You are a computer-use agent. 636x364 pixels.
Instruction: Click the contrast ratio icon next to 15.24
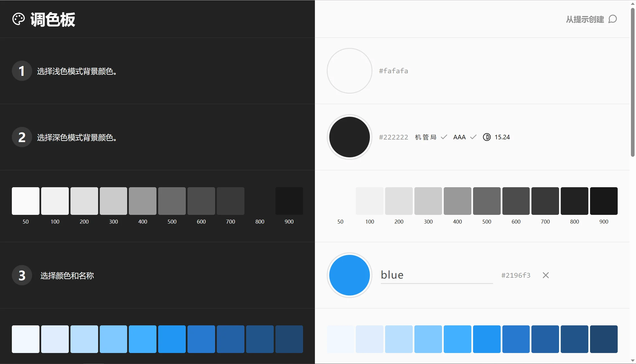(x=487, y=137)
